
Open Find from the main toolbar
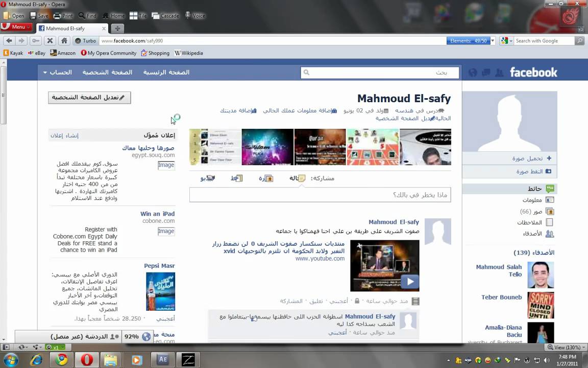coord(87,16)
